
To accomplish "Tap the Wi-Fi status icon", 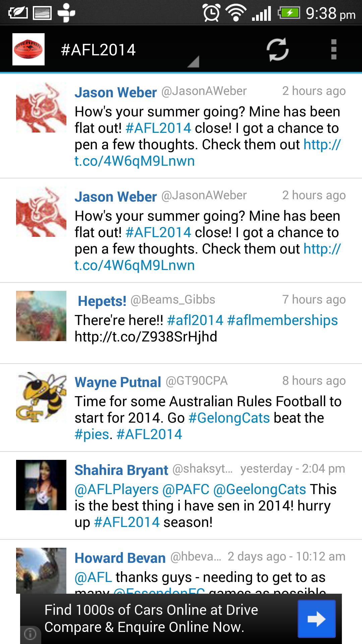I will tap(236, 13).
